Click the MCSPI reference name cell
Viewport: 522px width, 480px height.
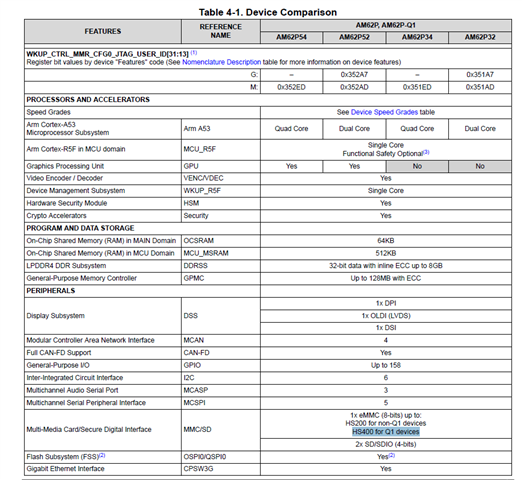221,403
